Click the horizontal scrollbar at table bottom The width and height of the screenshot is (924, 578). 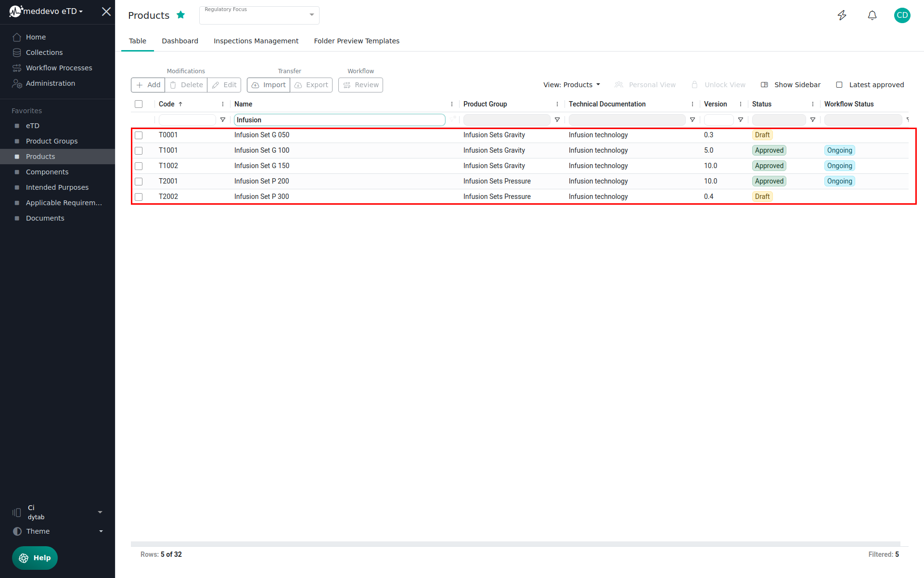[x=515, y=544]
